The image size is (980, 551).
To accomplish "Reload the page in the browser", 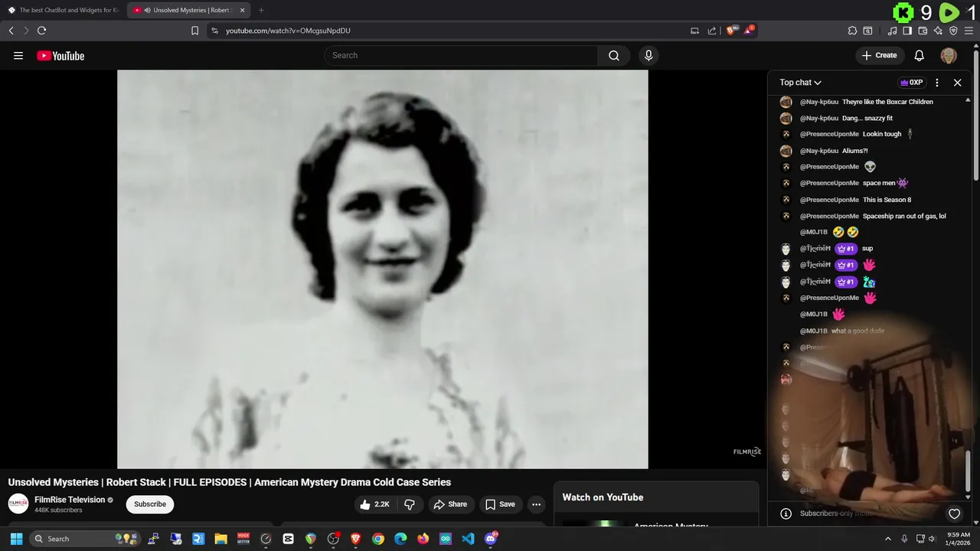I will point(41,31).
